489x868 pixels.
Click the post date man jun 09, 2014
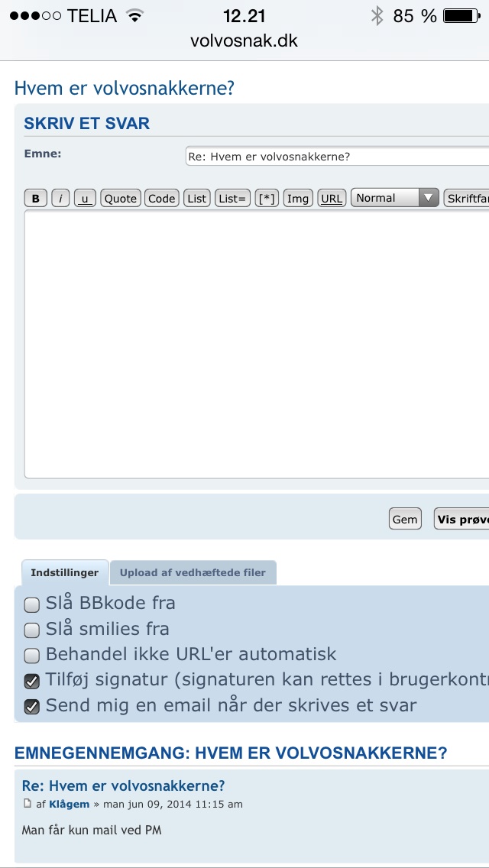173,805
